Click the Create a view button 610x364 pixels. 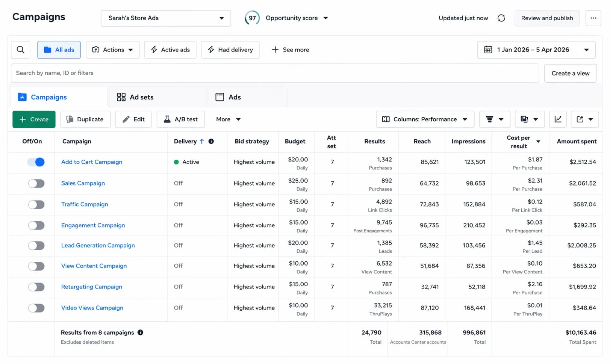pos(571,73)
